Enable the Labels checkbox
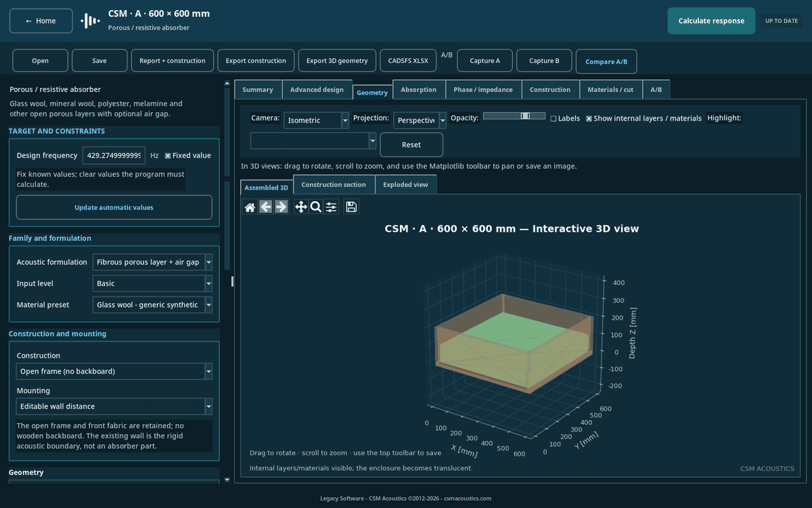Viewport: 812px width, 508px height. click(554, 119)
